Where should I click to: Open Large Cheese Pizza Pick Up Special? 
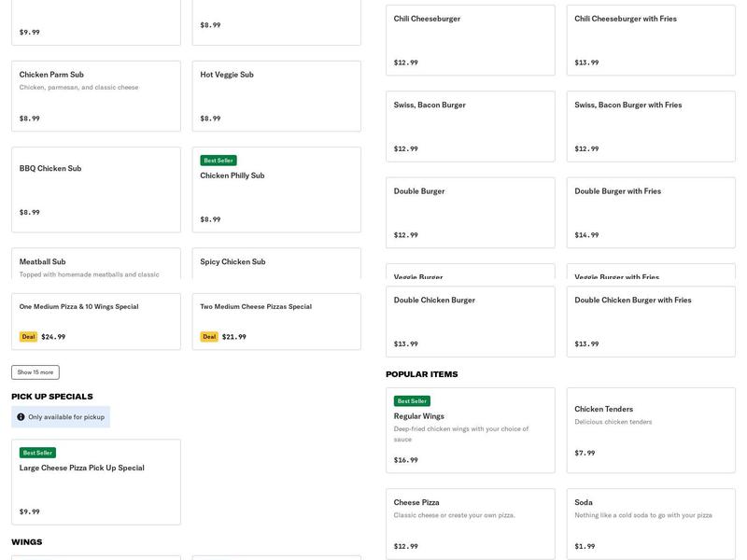95,482
